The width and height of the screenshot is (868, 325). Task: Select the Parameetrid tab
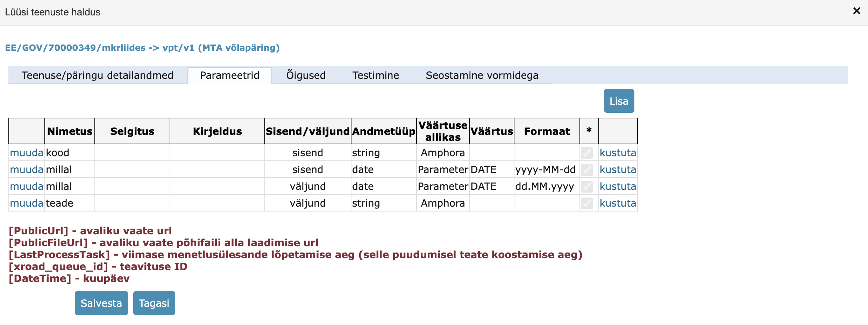229,75
